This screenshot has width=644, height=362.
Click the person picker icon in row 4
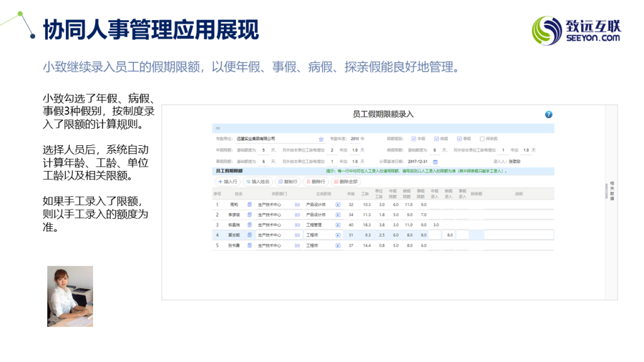[x=249, y=234]
